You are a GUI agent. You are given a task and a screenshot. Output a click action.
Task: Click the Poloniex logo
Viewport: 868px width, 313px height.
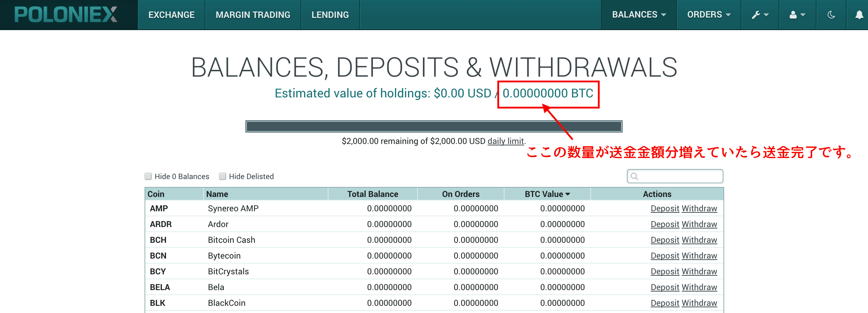coord(66,15)
